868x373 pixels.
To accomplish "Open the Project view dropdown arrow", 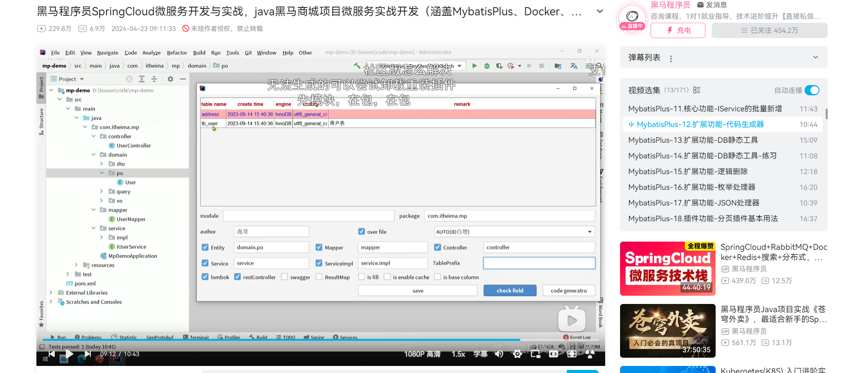I will pos(82,79).
